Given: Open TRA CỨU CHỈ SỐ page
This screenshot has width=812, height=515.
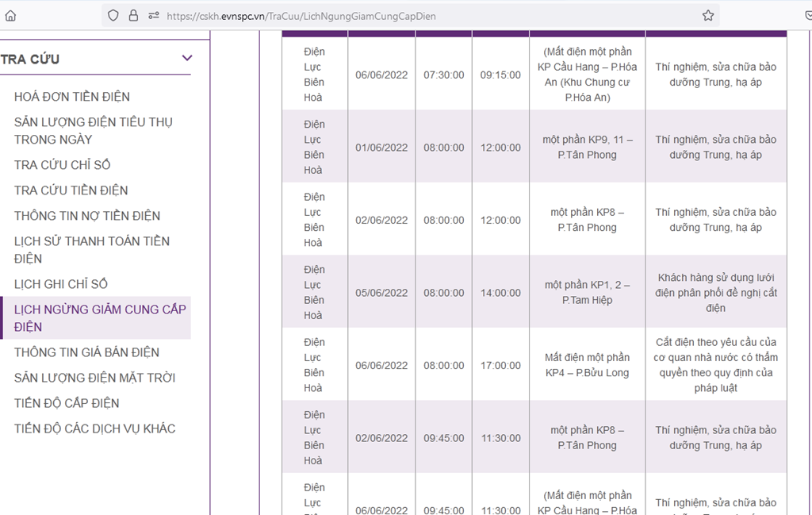Looking at the screenshot, I should click(62, 165).
